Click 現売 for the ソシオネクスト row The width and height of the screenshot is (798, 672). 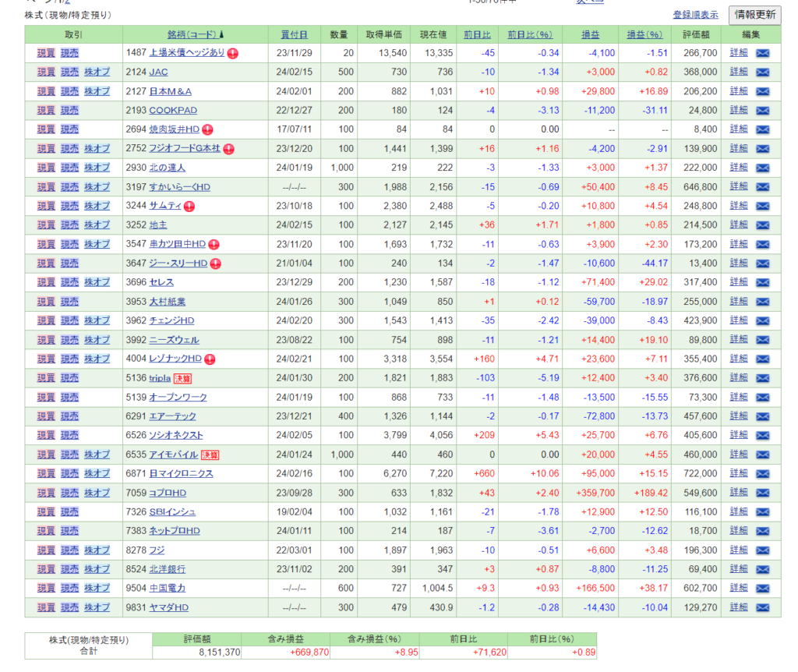70,435
